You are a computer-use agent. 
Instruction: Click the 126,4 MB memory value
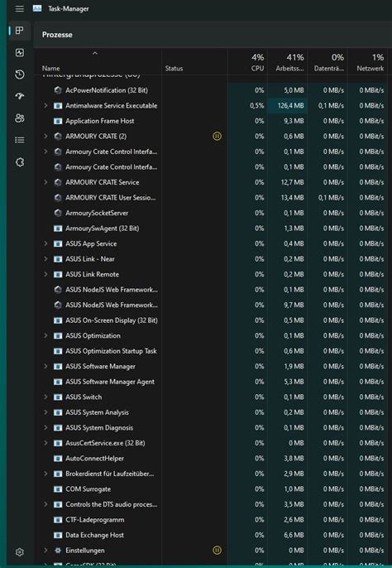pos(290,106)
